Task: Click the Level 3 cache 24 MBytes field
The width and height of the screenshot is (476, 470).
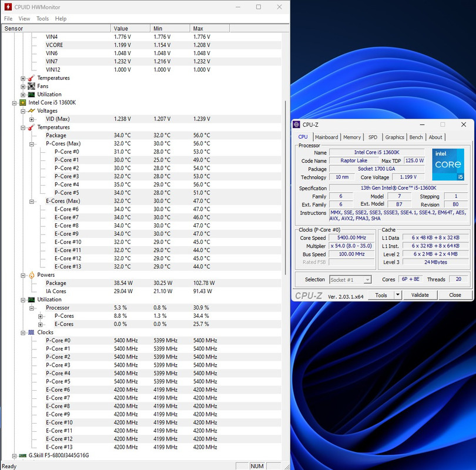Action: [435, 262]
